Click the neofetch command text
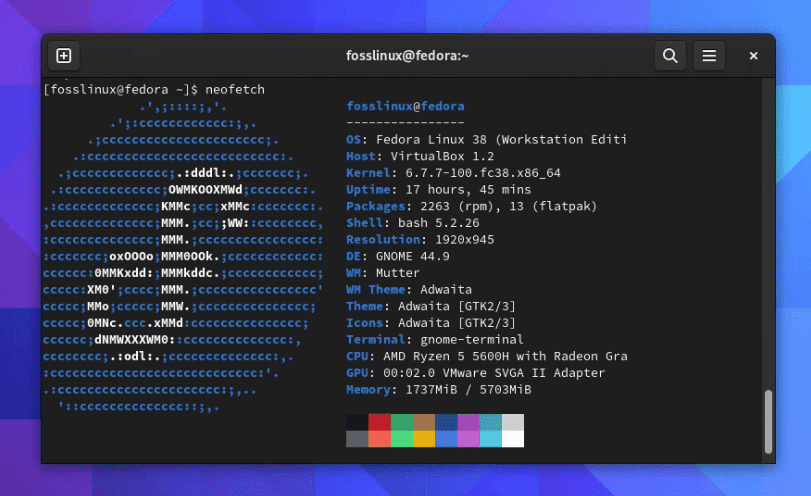Viewport: 811px width, 496px height. [x=235, y=89]
